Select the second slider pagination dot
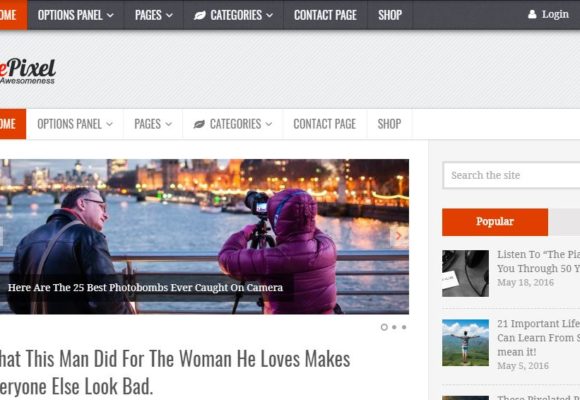 [394, 327]
